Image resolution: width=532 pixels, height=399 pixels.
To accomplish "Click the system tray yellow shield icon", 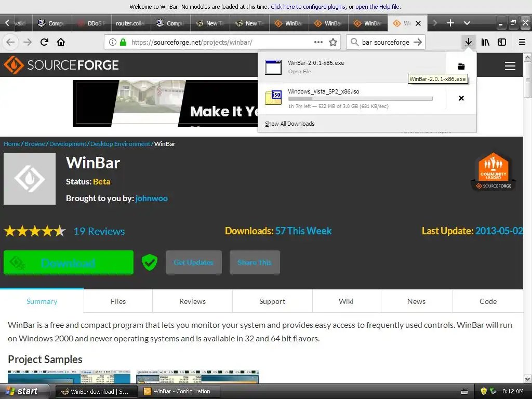I will (x=484, y=391).
